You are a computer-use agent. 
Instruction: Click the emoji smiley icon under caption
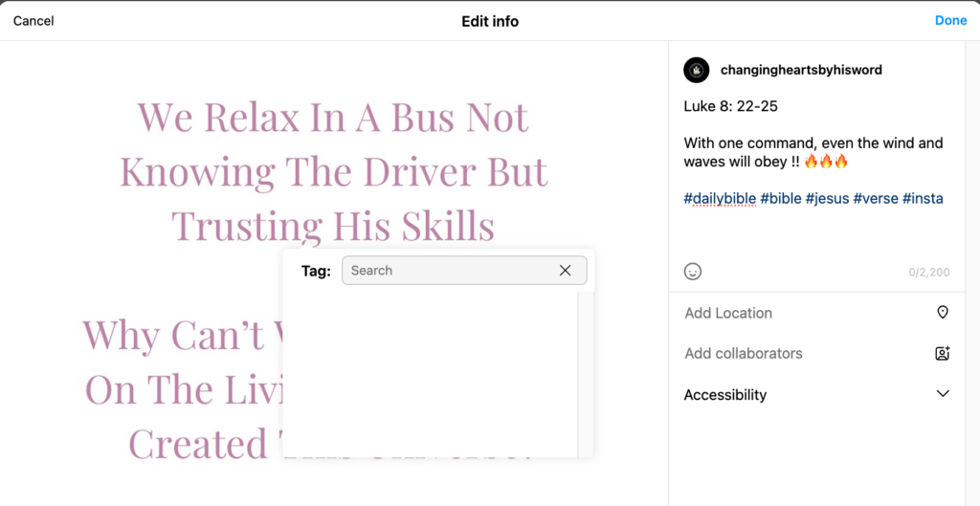[693, 272]
